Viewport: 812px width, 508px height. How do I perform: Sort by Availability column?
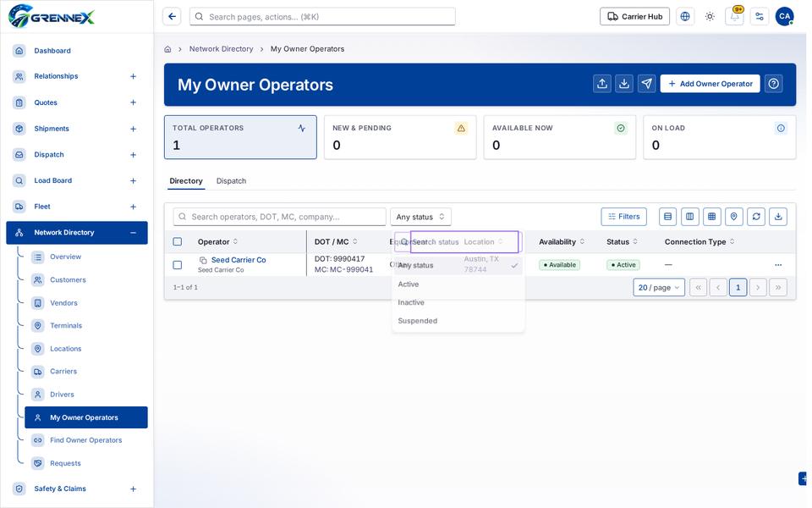(x=562, y=241)
